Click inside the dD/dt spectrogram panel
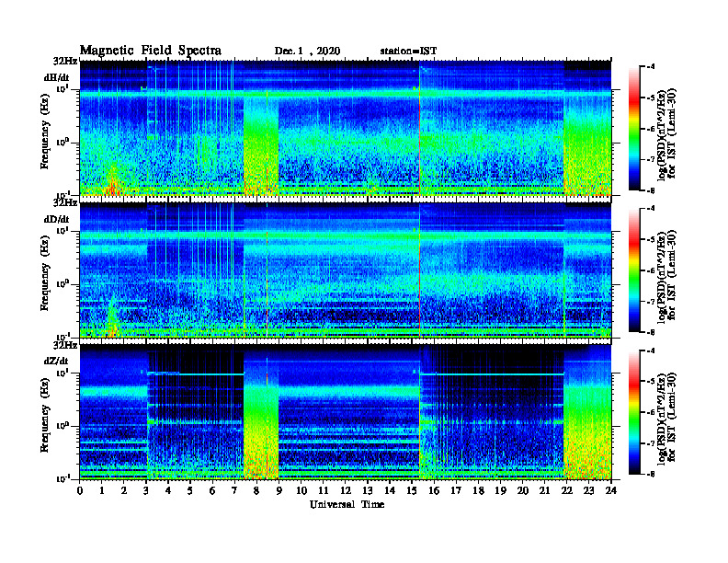Screen dimensions: 728x563 point(346,270)
